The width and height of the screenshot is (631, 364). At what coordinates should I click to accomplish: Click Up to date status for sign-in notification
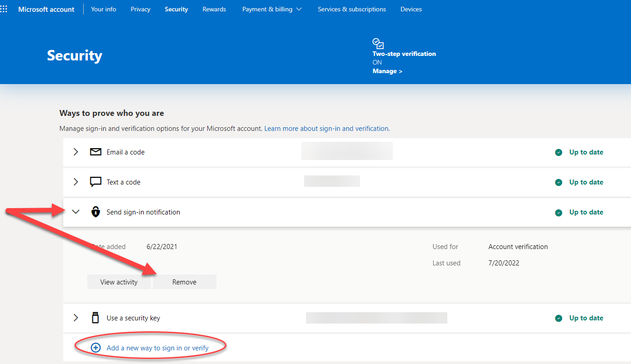point(586,212)
